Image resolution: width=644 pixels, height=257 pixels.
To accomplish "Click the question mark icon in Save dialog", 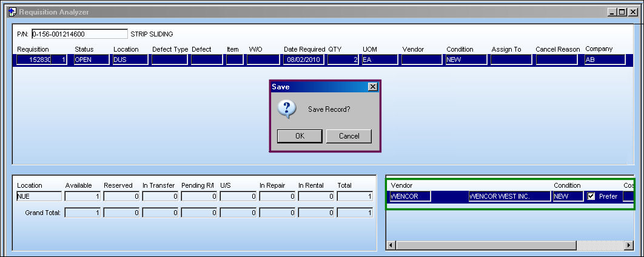I will [287, 109].
